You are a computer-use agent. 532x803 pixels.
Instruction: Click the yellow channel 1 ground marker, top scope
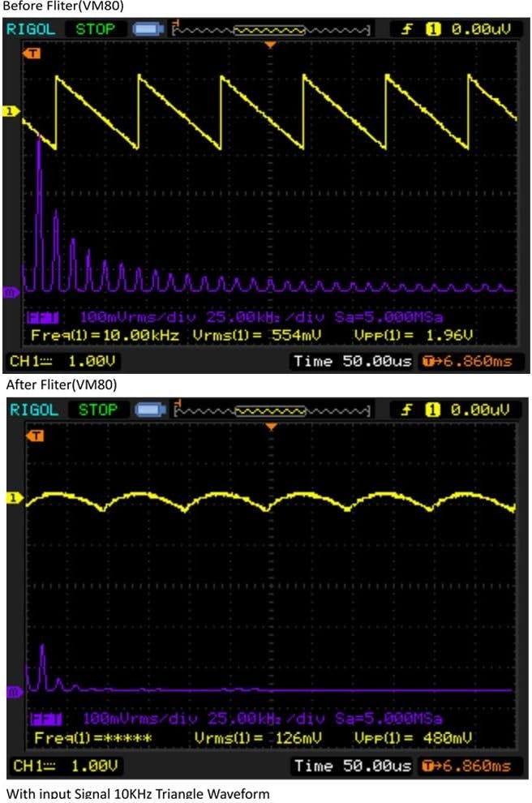point(11,110)
